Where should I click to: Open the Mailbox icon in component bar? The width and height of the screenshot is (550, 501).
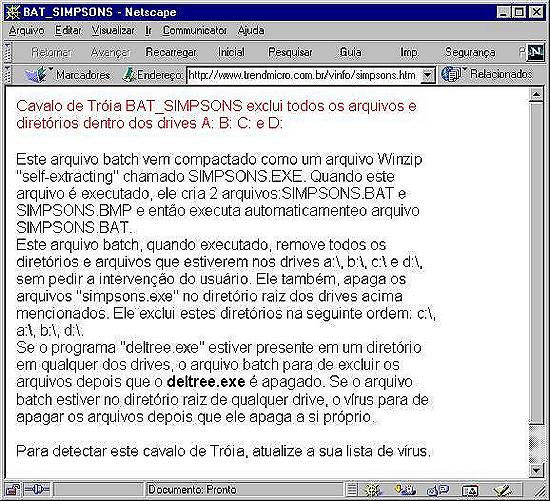point(404,490)
